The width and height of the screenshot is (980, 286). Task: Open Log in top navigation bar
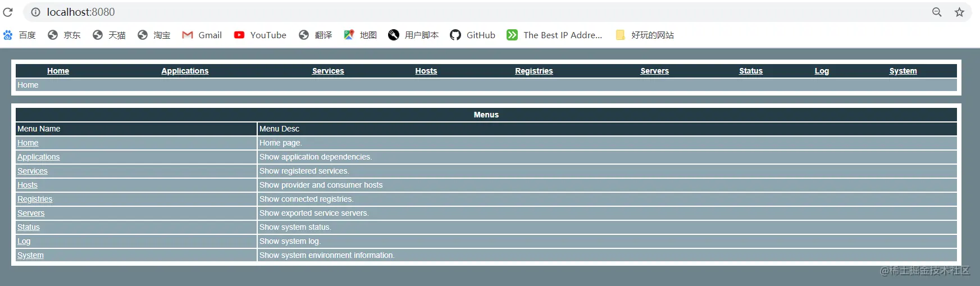822,71
